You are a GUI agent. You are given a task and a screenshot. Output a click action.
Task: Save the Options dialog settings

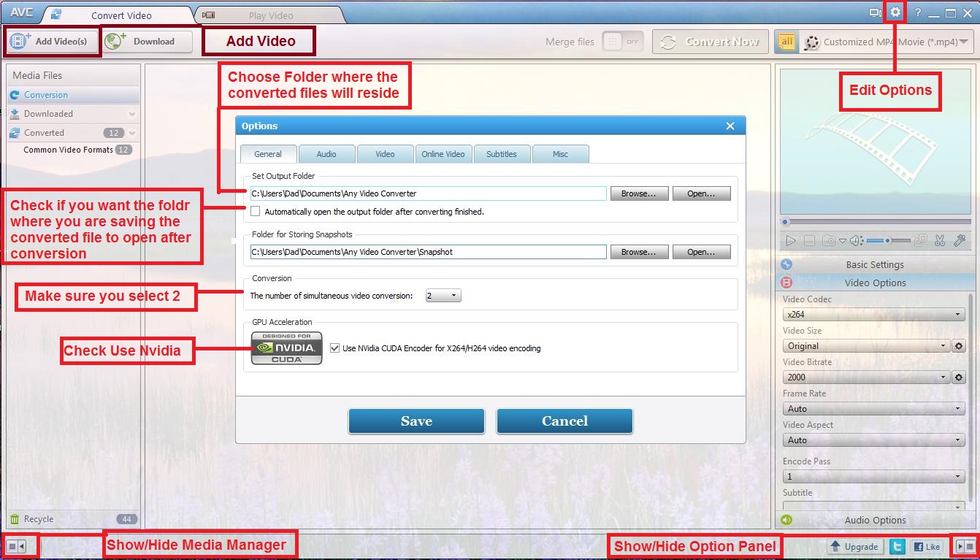click(x=416, y=421)
